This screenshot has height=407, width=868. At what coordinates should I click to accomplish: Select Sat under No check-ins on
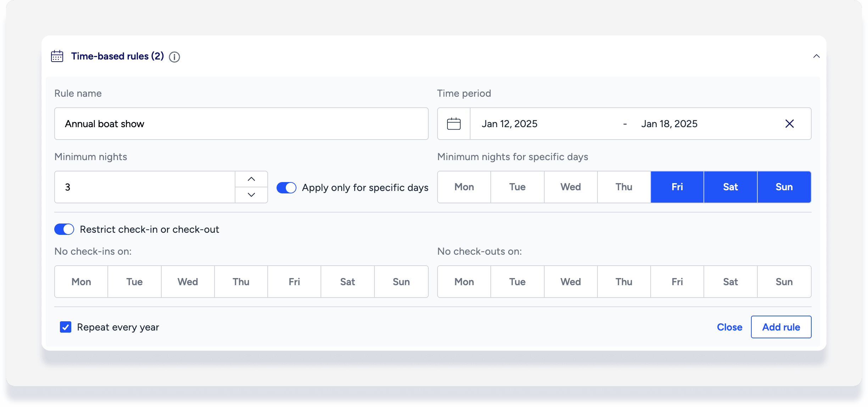(x=347, y=282)
